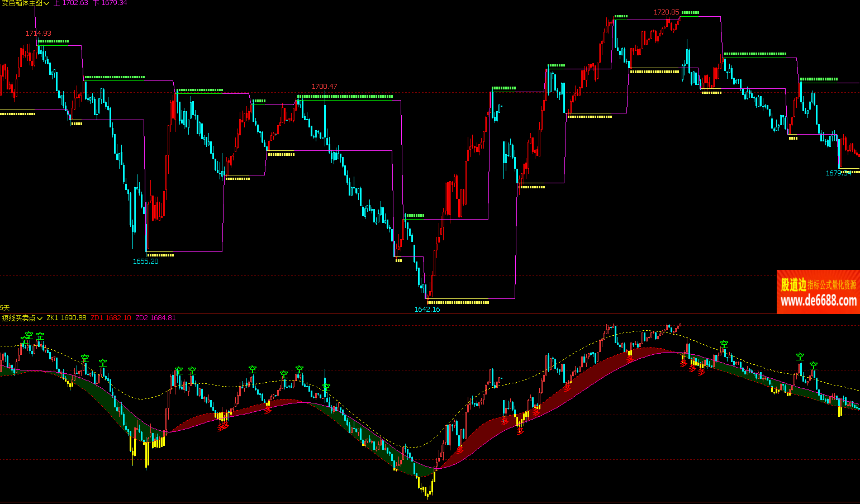Screen dimensions: 860x504
Task: Click the 5天 period label
Action: (x=5, y=308)
